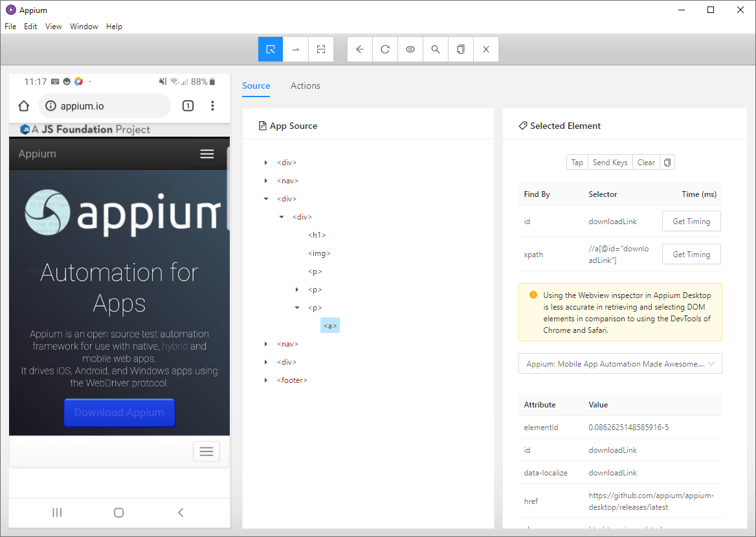Click the Tap button in Selected Element panel
This screenshot has width=756, height=537.
[x=577, y=162]
